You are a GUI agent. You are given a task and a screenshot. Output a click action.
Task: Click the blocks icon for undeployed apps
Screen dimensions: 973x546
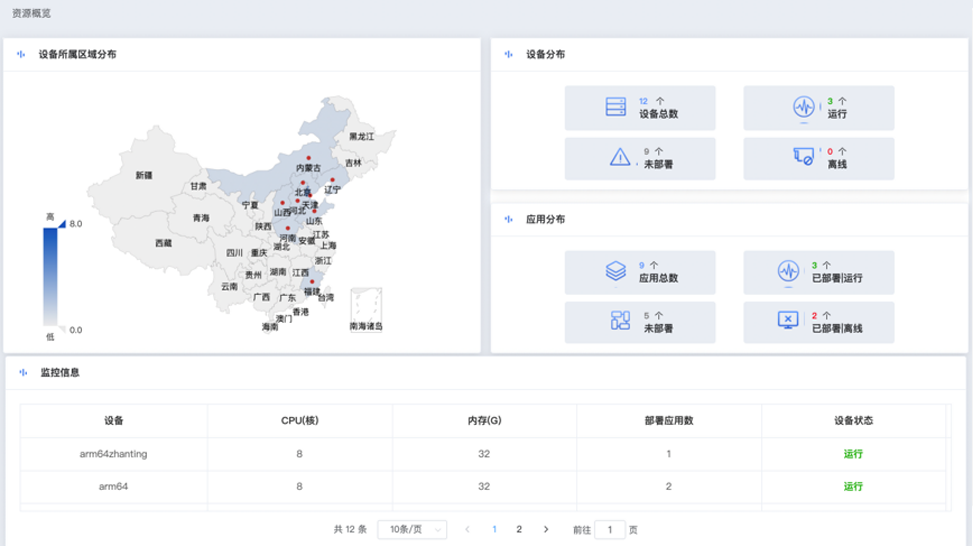[619, 321]
